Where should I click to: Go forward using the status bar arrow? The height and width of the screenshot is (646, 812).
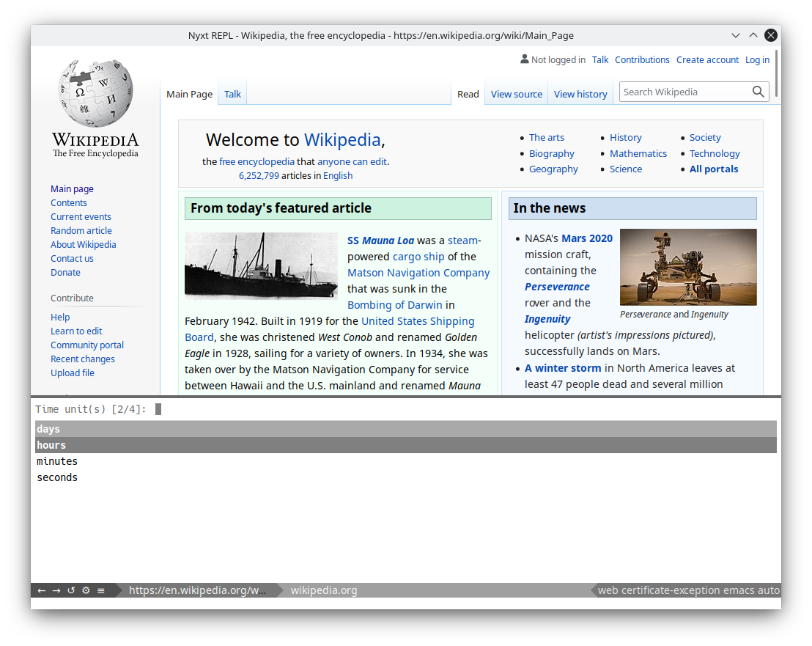coord(56,590)
